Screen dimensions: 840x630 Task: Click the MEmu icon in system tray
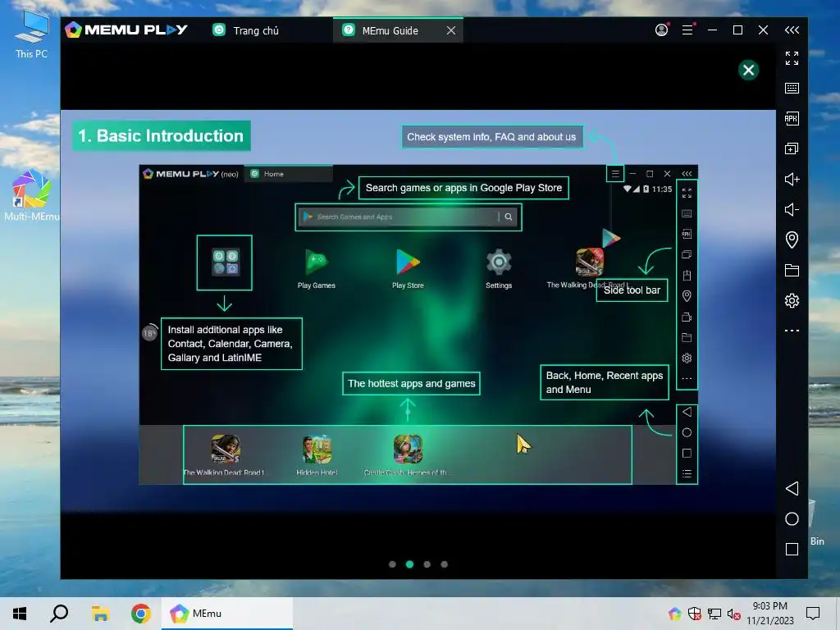[675, 614]
